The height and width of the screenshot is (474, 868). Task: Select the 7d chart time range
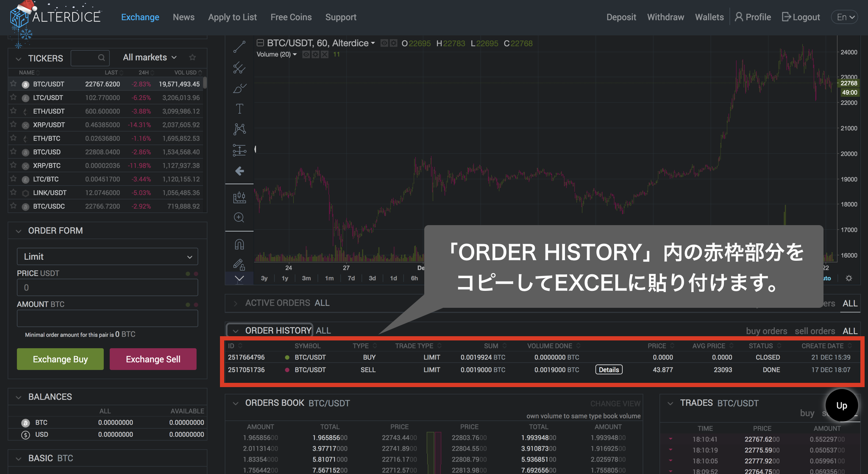coord(351,278)
